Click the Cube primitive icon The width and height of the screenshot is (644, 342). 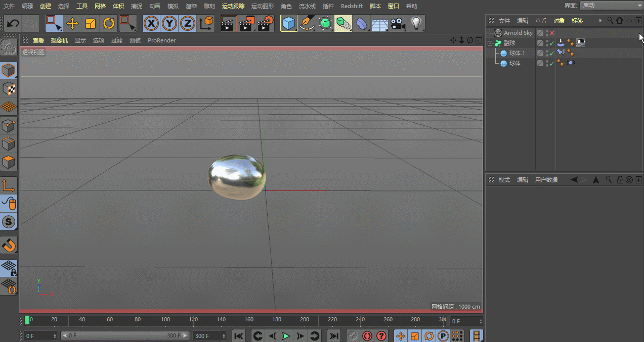pos(288,24)
